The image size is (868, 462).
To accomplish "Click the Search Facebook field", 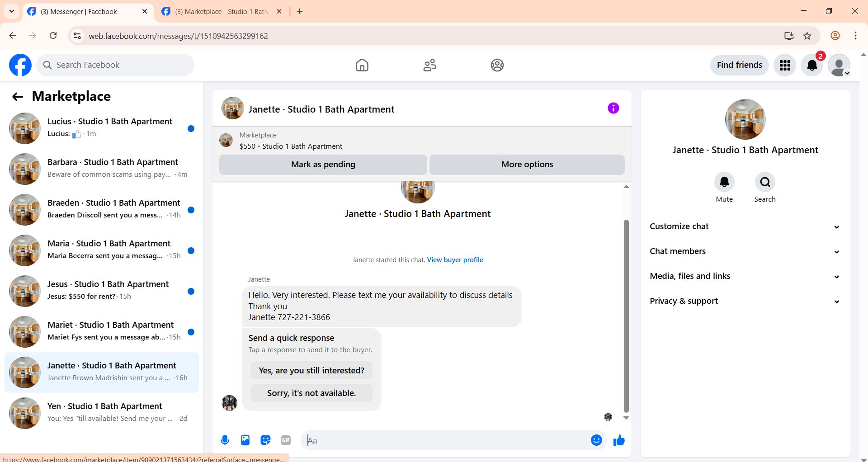I will 115,65.
